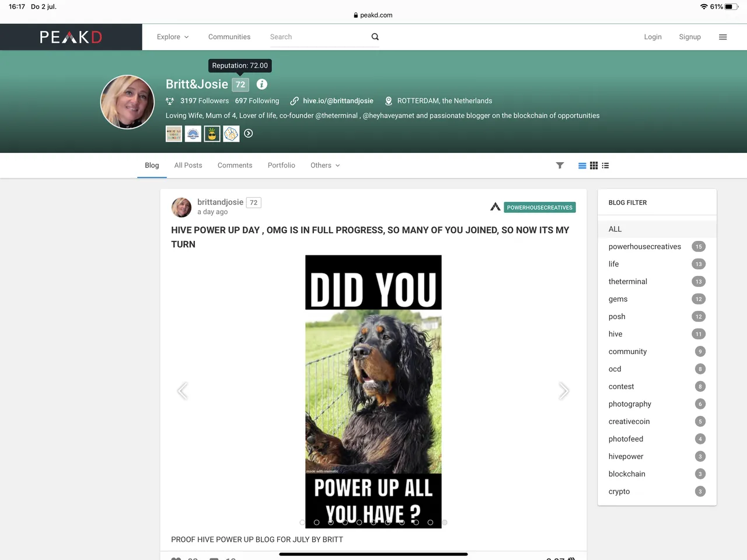Select the last carousel dot

tap(445, 523)
